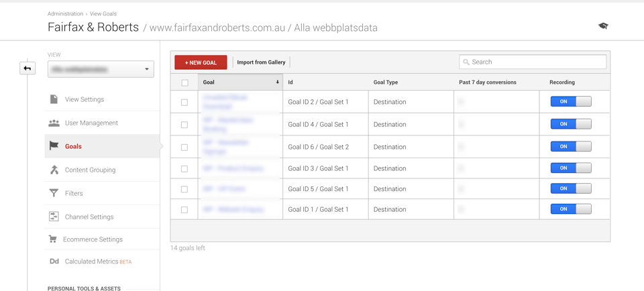The image size is (644, 291).
Task: Click the search magnifier icon
Action: click(x=466, y=62)
